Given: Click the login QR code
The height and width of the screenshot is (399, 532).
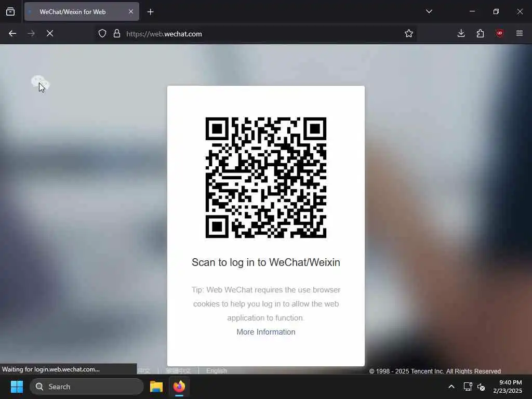Looking at the screenshot, I should coord(265,178).
